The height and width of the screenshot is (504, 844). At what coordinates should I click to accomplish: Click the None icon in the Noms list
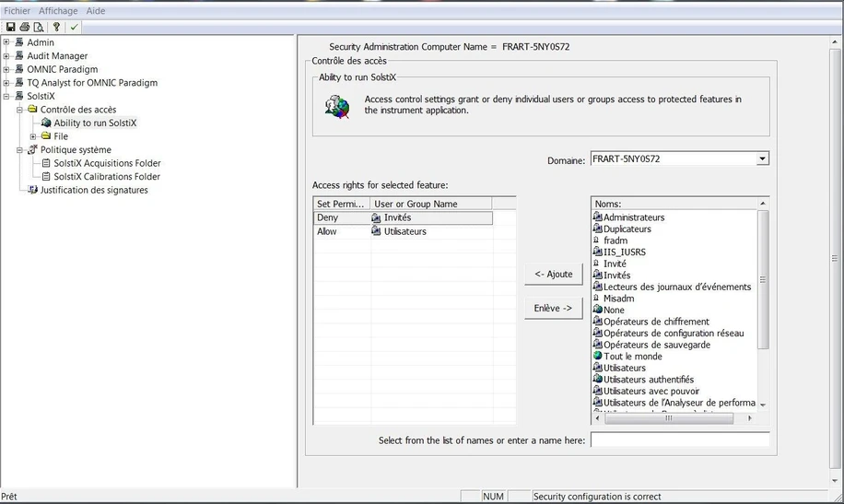tap(597, 310)
